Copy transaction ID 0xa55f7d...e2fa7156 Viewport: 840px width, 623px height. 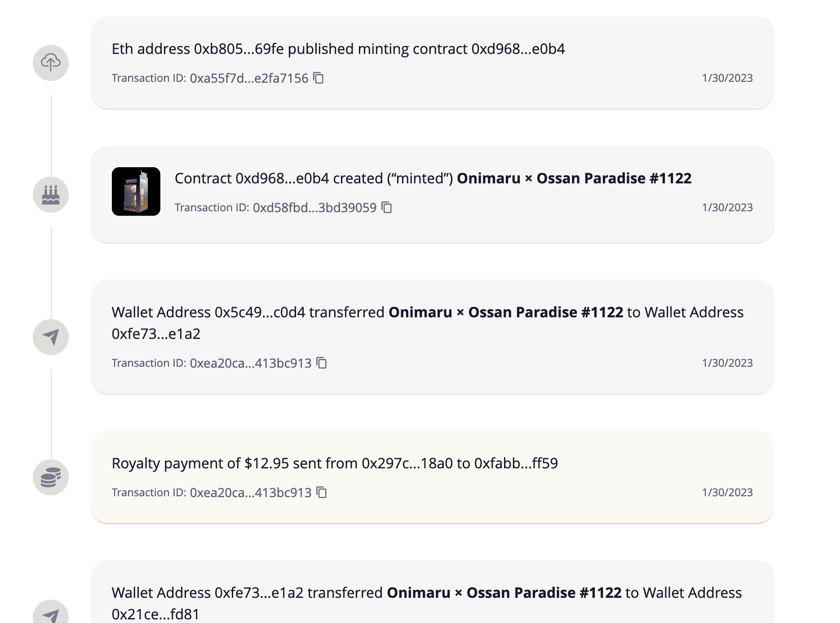coord(318,78)
